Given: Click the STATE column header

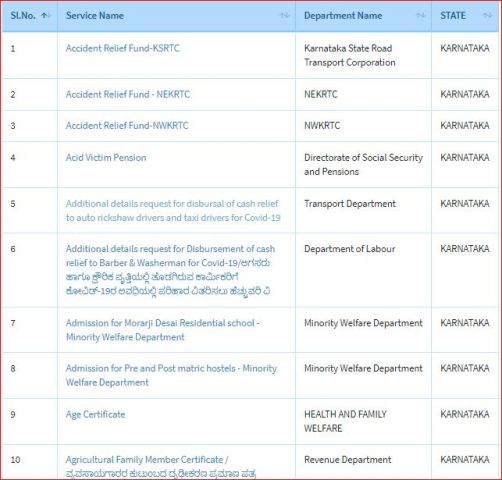Looking at the screenshot, I should point(465,16).
